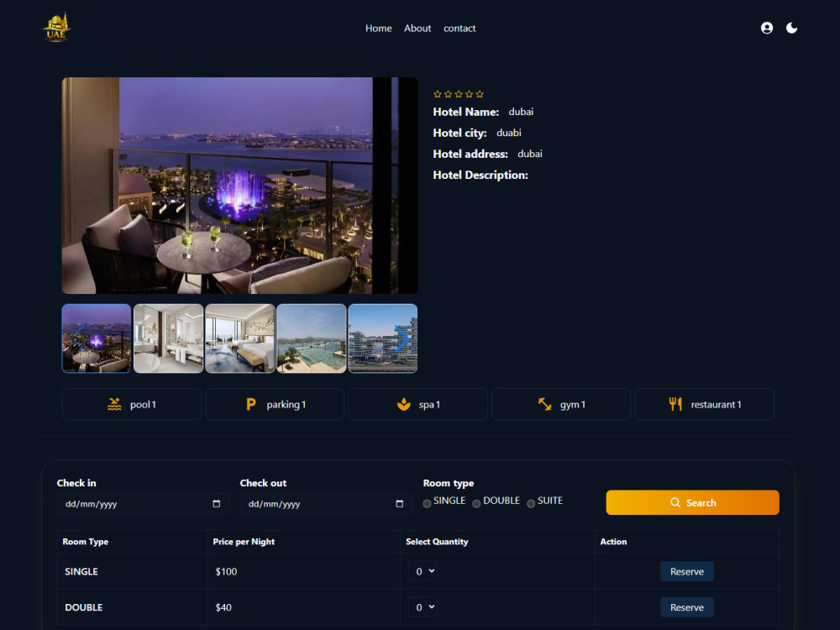The width and height of the screenshot is (840, 630).
Task: Click the UAE logo icon
Action: [56, 28]
